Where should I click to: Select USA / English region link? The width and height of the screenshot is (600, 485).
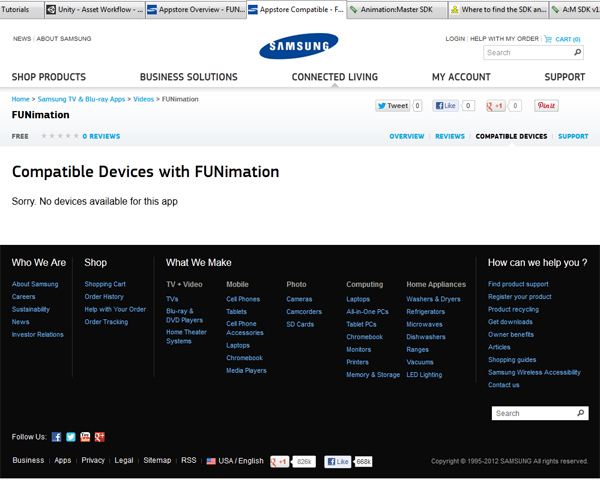point(235,461)
